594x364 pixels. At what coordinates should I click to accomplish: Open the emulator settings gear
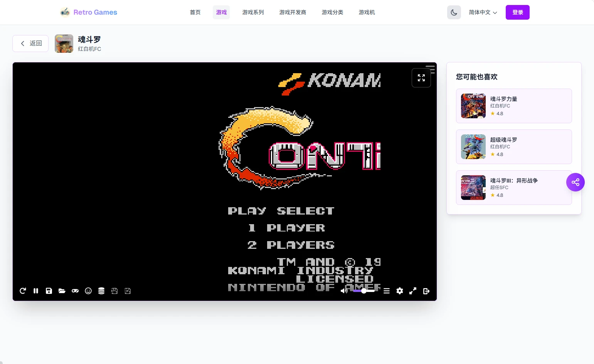[400, 291]
